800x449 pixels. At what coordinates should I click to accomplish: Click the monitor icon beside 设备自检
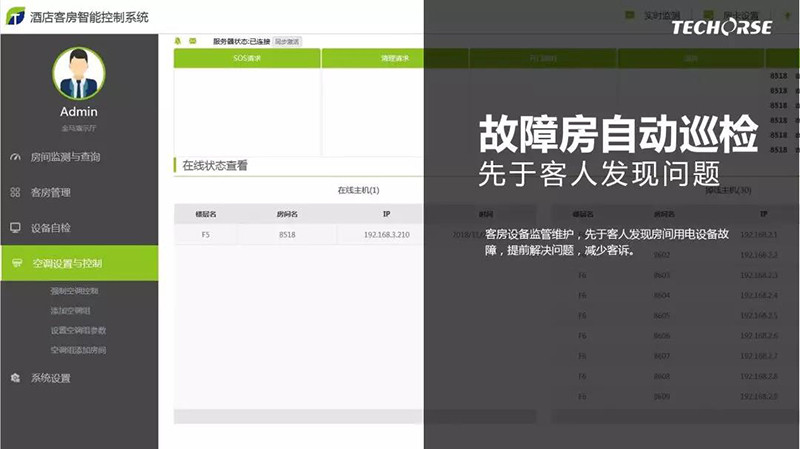pyautogui.click(x=15, y=228)
